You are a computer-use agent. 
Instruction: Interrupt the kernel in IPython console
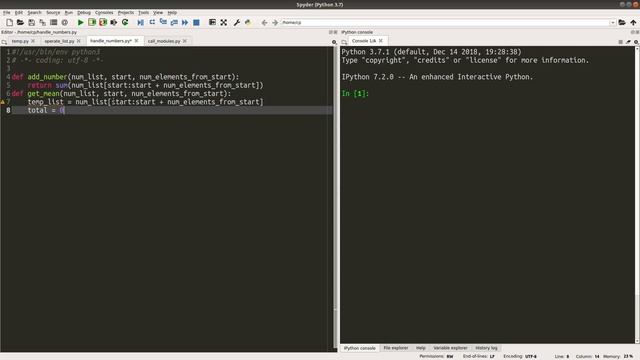coord(620,42)
